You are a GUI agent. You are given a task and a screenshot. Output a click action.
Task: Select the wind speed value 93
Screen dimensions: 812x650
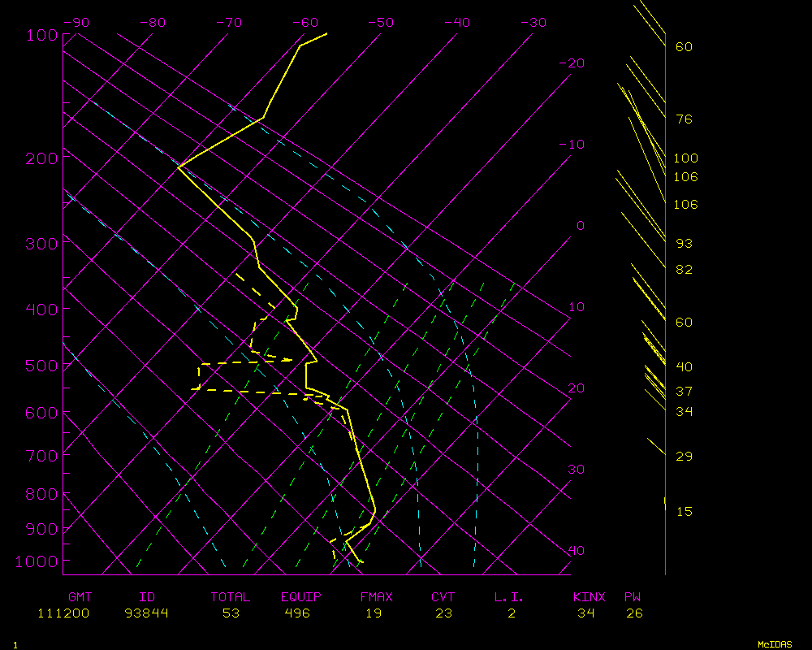684,244
